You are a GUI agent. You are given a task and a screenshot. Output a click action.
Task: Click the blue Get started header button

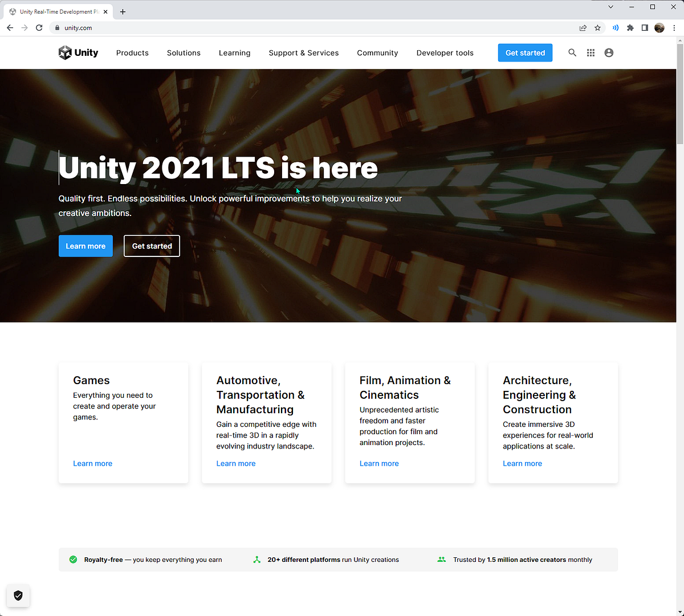coord(525,52)
